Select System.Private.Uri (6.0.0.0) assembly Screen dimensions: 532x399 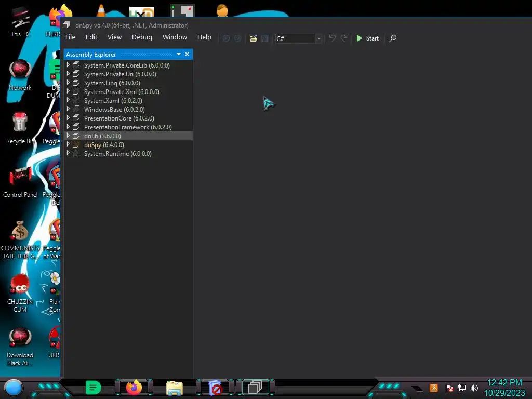pos(120,74)
